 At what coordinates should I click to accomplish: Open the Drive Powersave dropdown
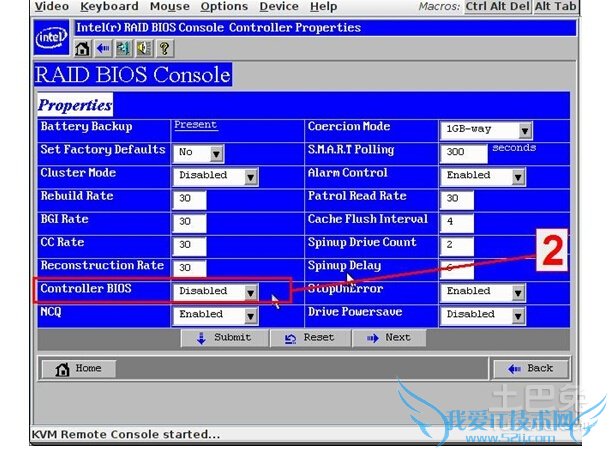pos(483,315)
